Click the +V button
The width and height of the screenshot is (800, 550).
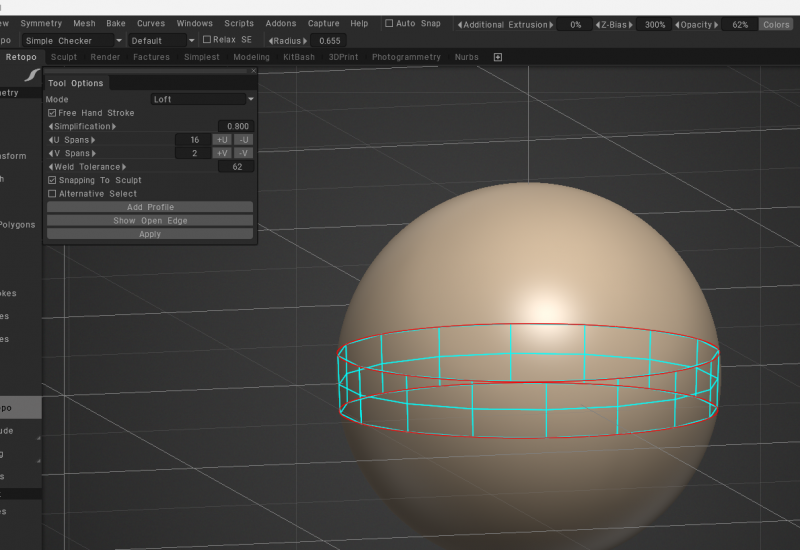click(222, 153)
